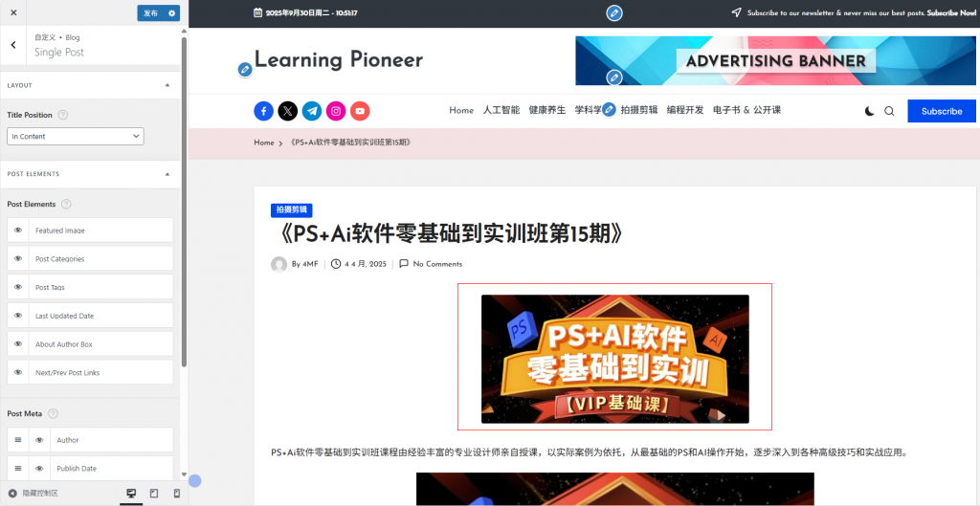980x506 pixels.
Task: Toggle About Author Box visibility
Action: (x=18, y=344)
